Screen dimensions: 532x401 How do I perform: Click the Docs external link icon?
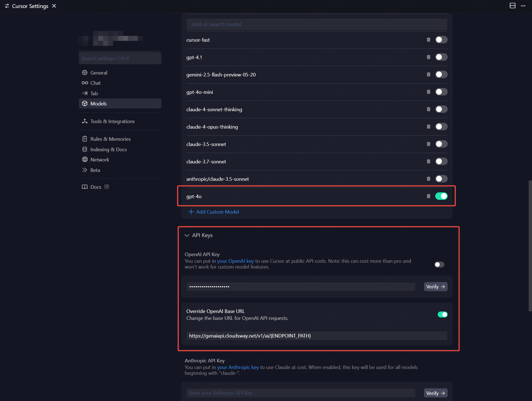(107, 187)
